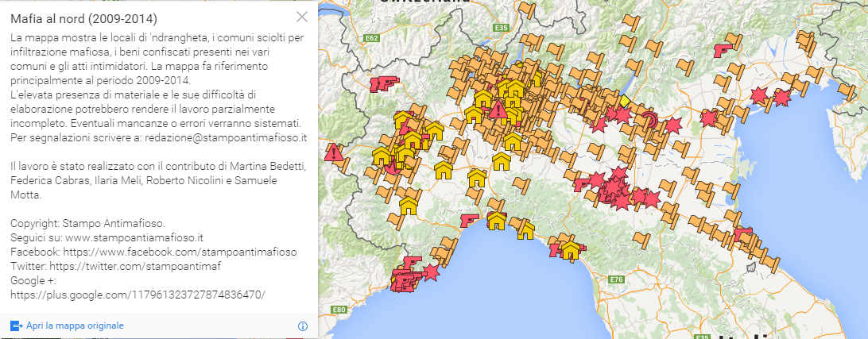
Task: Select the red warning triangle among Milan's flags
Action: (x=498, y=110)
